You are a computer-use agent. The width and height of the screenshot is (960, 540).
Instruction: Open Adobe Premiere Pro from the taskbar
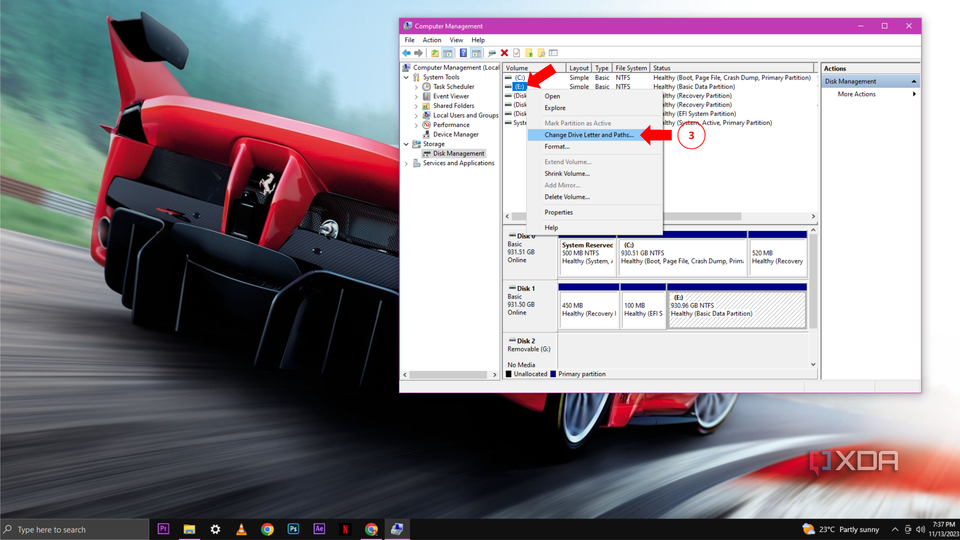coord(163,530)
